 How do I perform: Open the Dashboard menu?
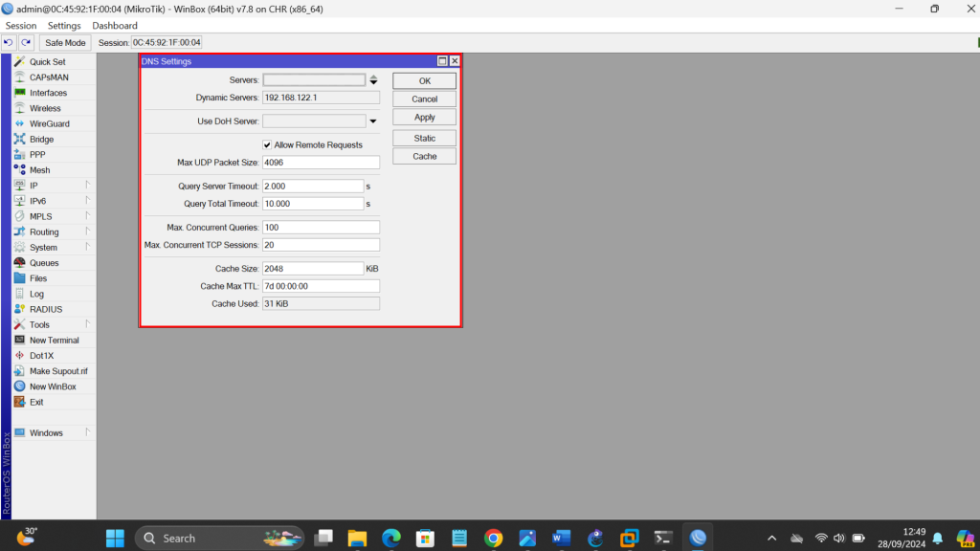click(115, 26)
